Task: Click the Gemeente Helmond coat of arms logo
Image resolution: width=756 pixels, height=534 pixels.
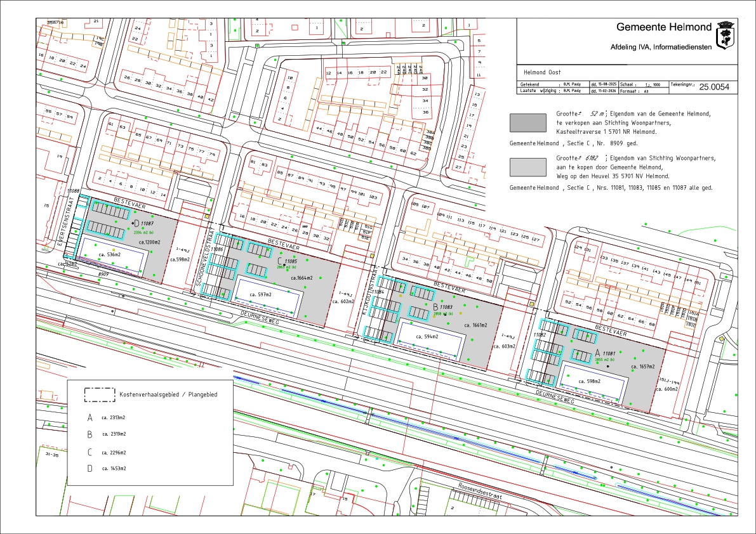Action: click(x=724, y=35)
